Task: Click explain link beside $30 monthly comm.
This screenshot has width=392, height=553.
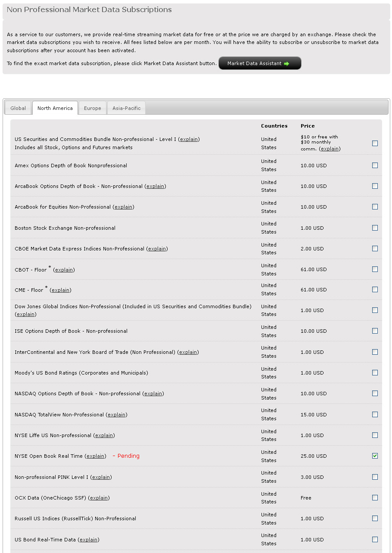Action: pyautogui.click(x=330, y=149)
